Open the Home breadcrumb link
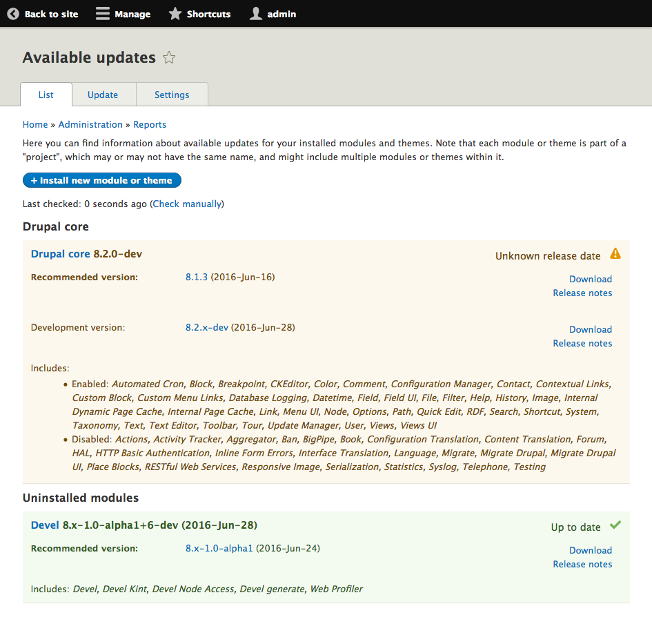The height and width of the screenshot is (644, 652). point(34,124)
